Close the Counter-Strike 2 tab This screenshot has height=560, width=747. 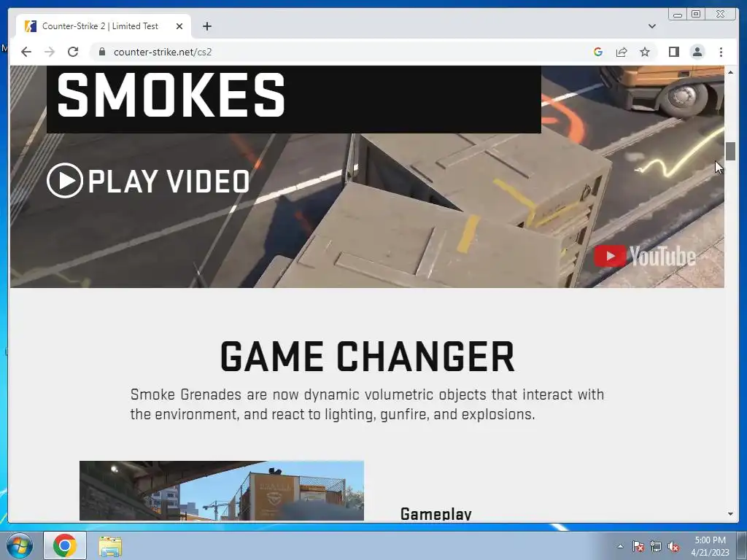(x=179, y=26)
